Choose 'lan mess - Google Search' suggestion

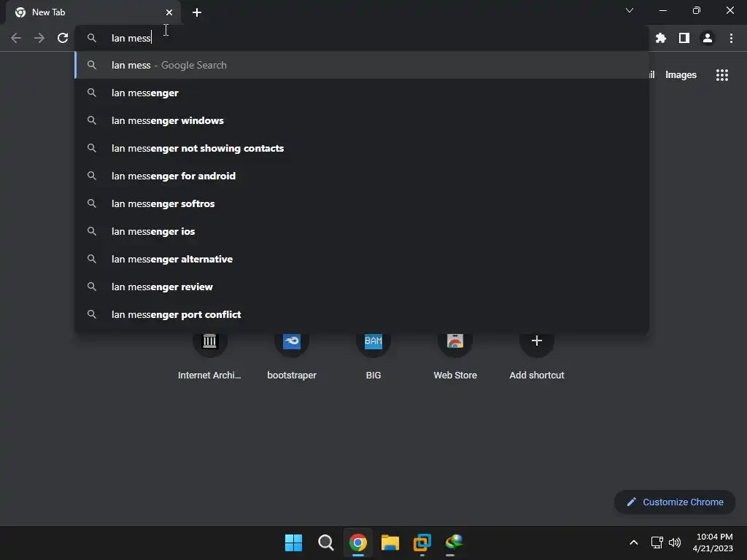[362, 65]
